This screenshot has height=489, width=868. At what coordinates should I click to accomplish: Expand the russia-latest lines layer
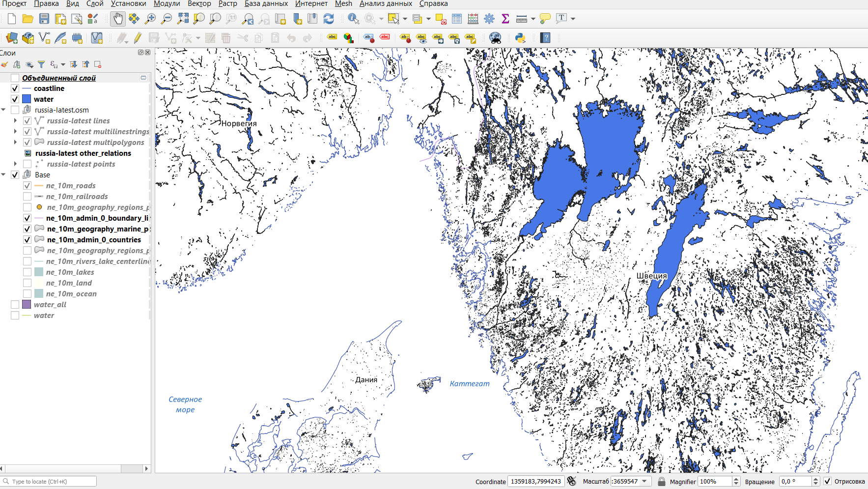click(x=15, y=121)
